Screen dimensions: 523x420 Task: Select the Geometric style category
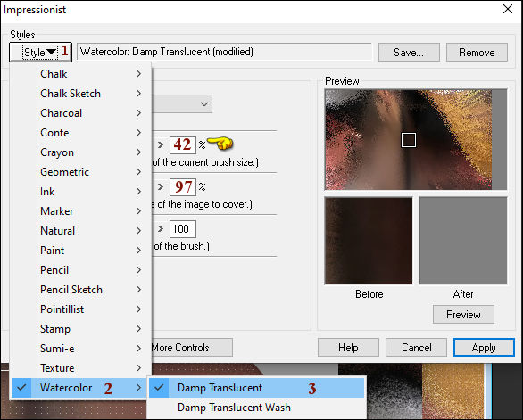click(80, 172)
